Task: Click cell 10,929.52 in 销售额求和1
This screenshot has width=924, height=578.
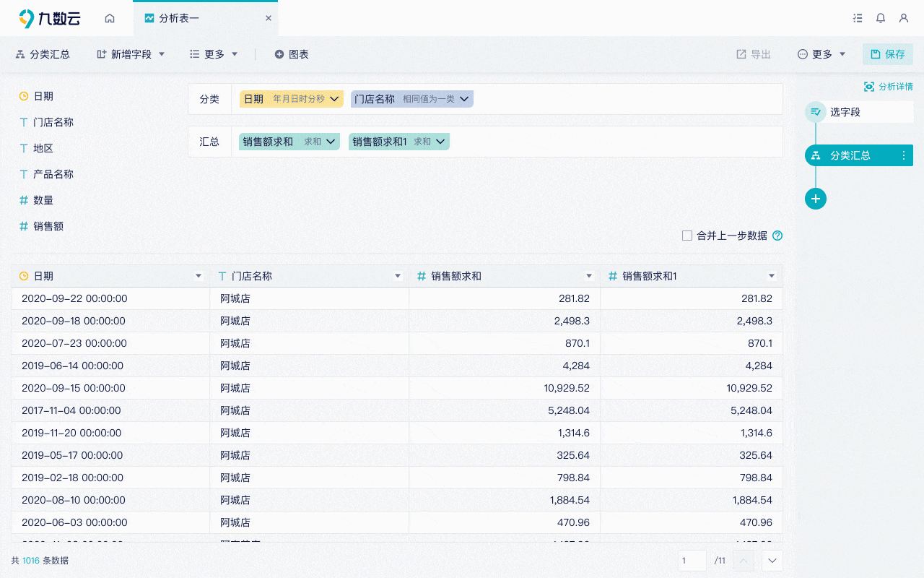Action: (x=692, y=388)
